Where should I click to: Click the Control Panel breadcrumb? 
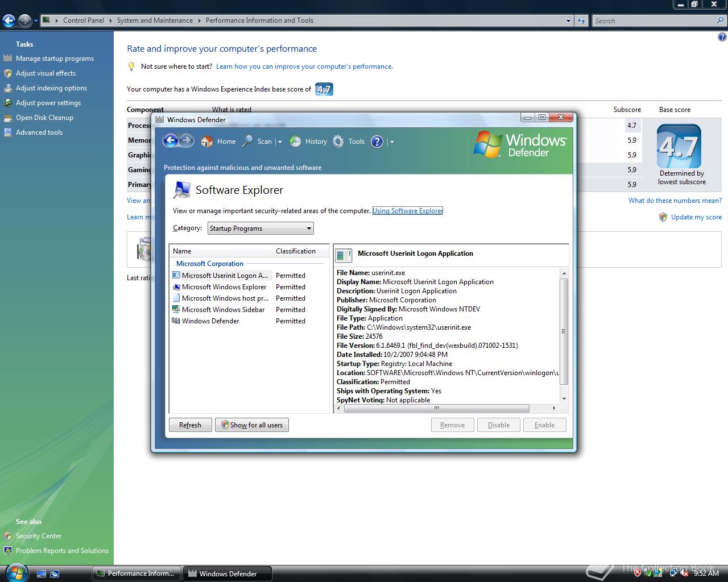pos(84,20)
